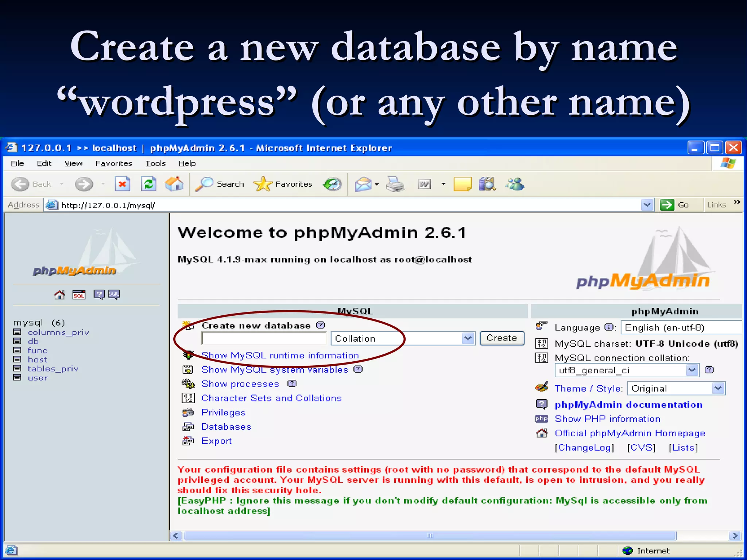This screenshot has height=560, width=747.
Task: Open the Export link
Action: click(x=217, y=441)
